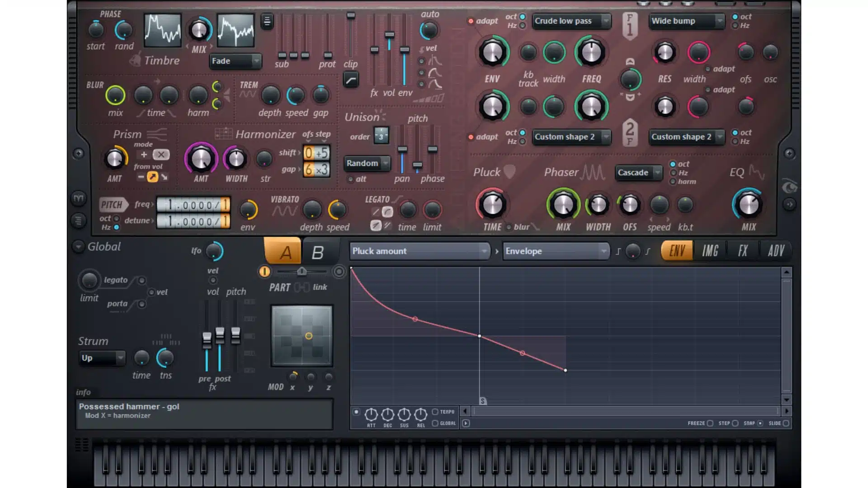Open the Pluck amount target dropdown
Screen dimensions: 868x488
pos(420,251)
